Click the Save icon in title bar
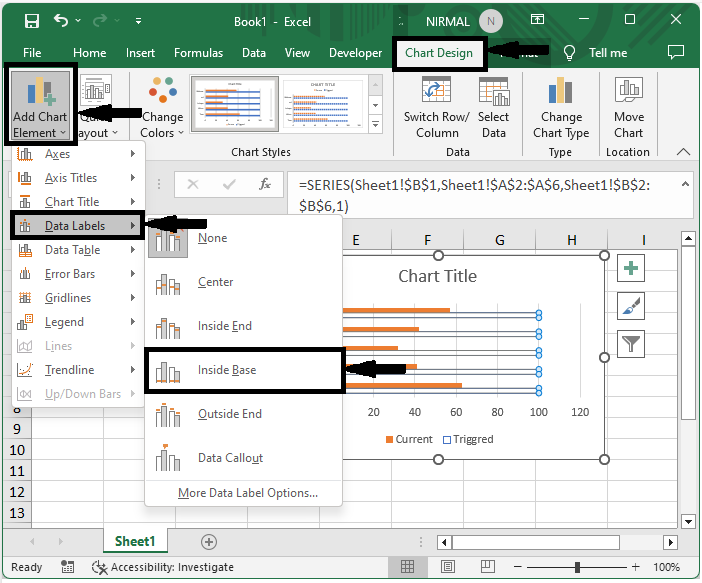The width and height of the screenshot is (702, 583). [32, 21]
